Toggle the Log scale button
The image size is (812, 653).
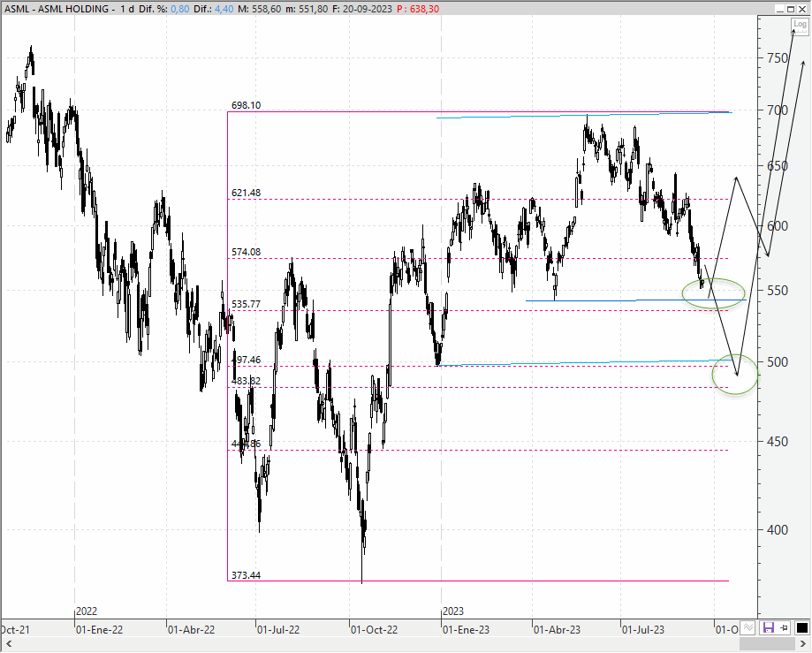pyautogui.click(x=800, y=25)
